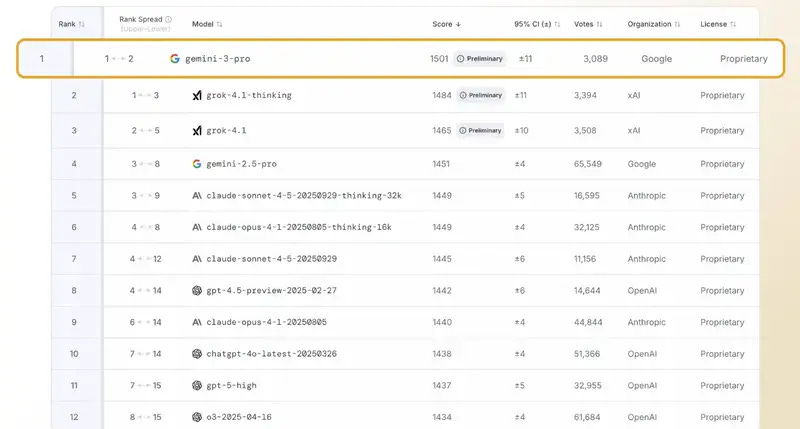Click the xAI logo beside grok-4.1-thinking
This screenshot has height=429, width=800.
coord(197,95)
